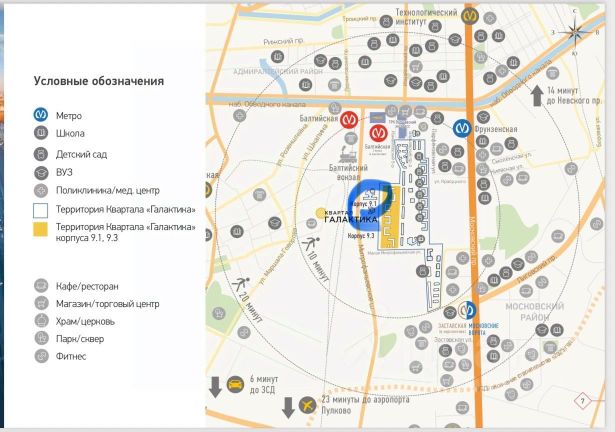Click the yellow dot beside Квартал Галактика
This screenshot has height=432, width=615.
click(320, 213)
